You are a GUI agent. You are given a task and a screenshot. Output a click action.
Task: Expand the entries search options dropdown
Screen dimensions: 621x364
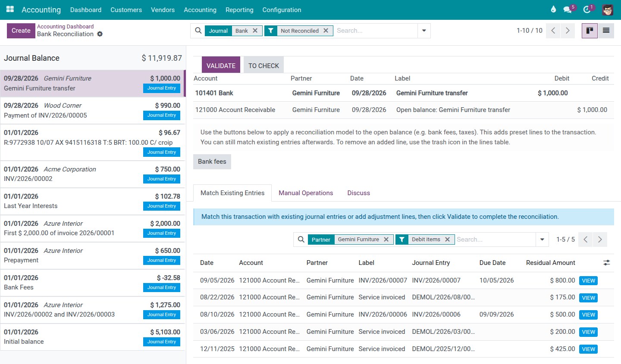[542, 240]
